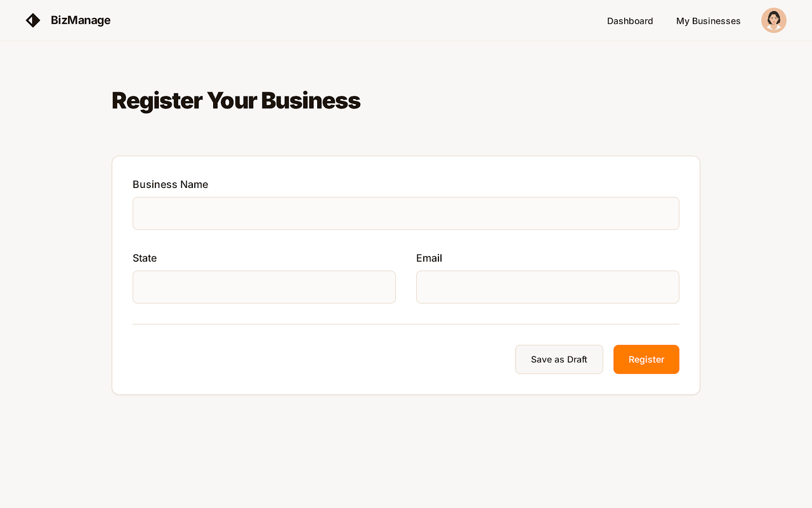Click the Register Your Business heading
Viewport: 812px width, 508px height.
pos(236,101)
